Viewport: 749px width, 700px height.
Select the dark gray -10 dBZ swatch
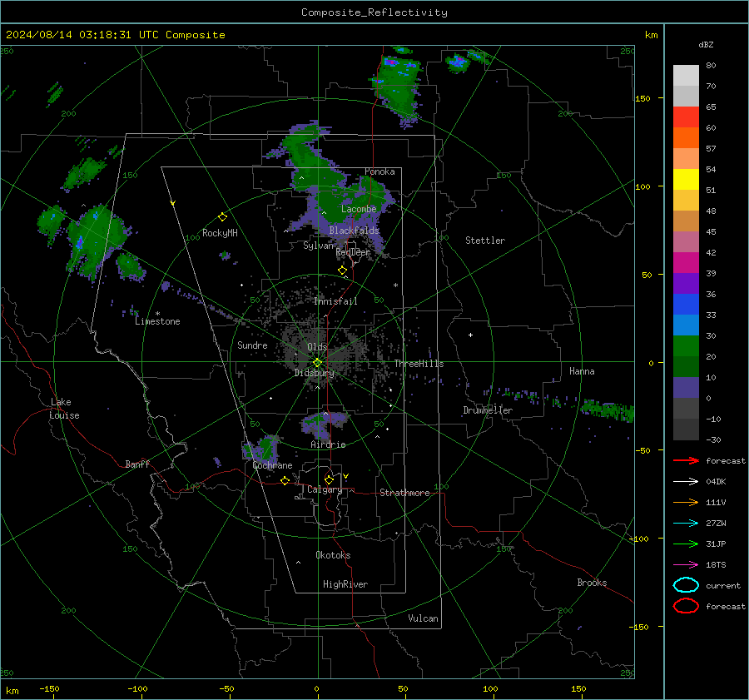click(x=686, y=429)
